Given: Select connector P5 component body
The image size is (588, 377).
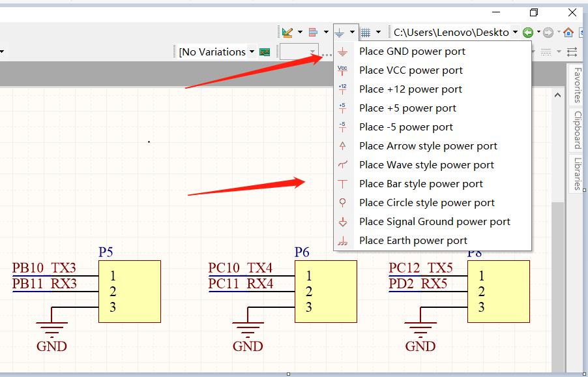Looking at the screenshot, I should pos(130,292).
